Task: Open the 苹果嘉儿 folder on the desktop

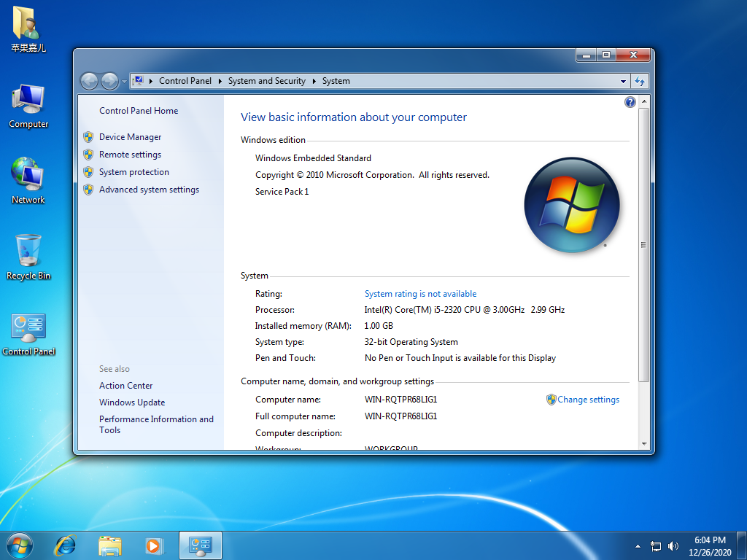Action: coord(28,26)
